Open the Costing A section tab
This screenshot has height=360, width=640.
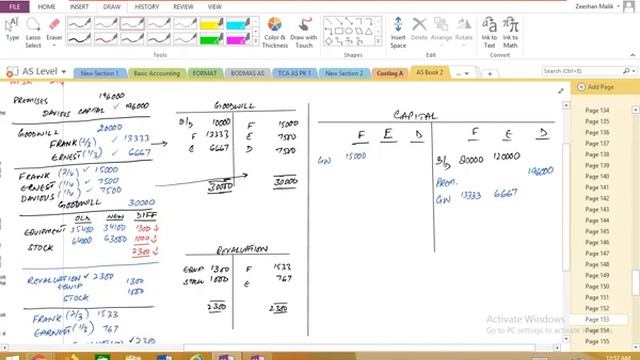click(389, 73)
